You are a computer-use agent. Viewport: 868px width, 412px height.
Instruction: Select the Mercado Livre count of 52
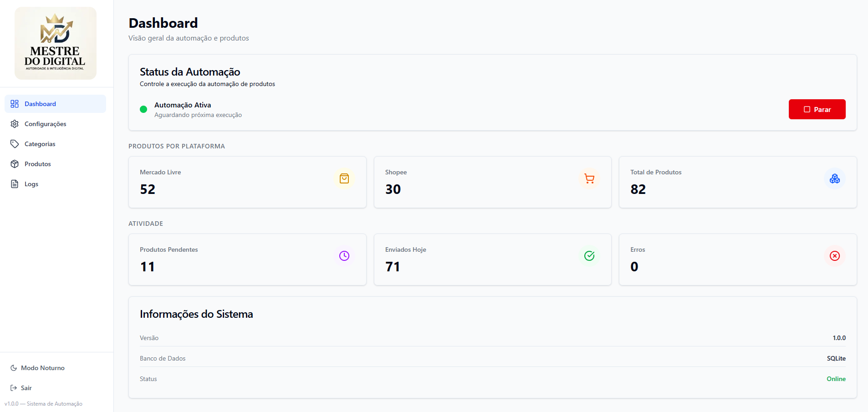pos(148,189)
